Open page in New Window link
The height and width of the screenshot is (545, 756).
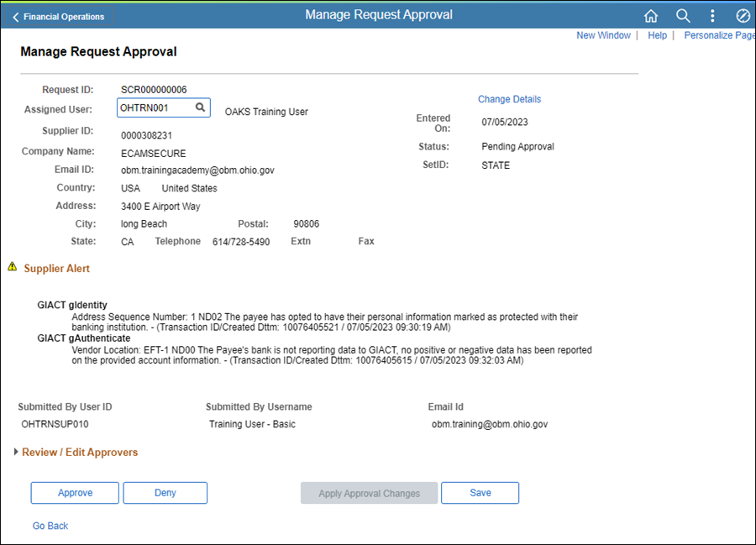coord(603,35)
